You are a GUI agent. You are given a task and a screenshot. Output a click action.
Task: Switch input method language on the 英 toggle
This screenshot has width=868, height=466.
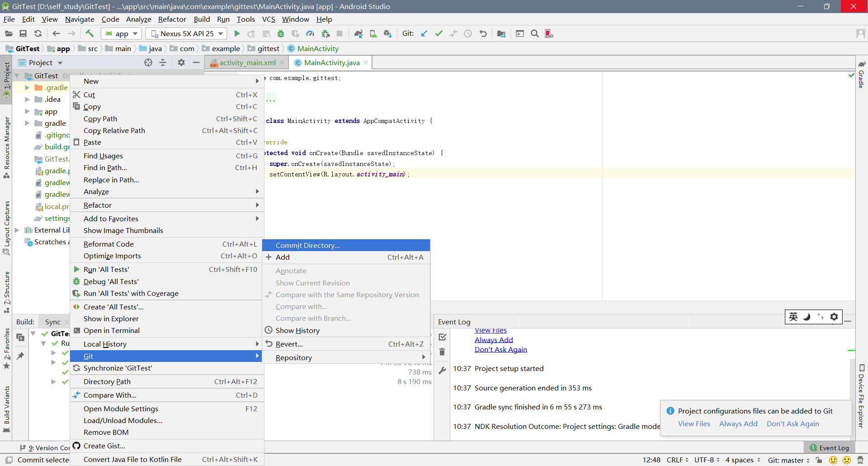coord(794,317)
